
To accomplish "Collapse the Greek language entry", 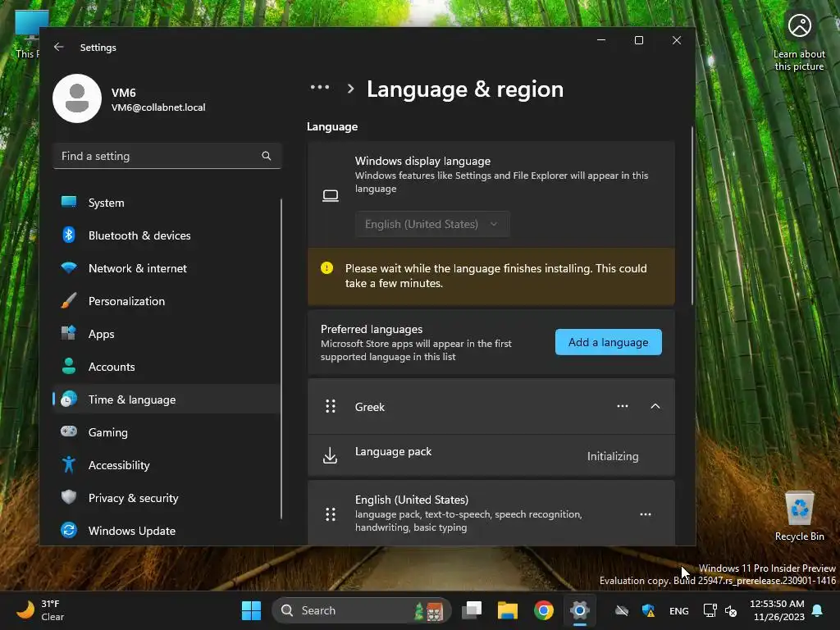I will [655, 406].
